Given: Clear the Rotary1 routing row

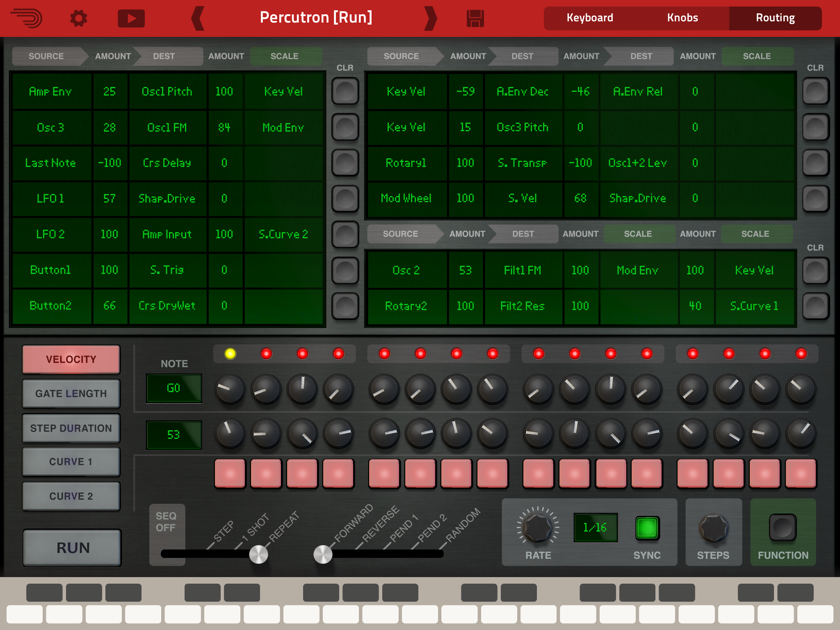Looking at the screenshot, I should (816, 162).
